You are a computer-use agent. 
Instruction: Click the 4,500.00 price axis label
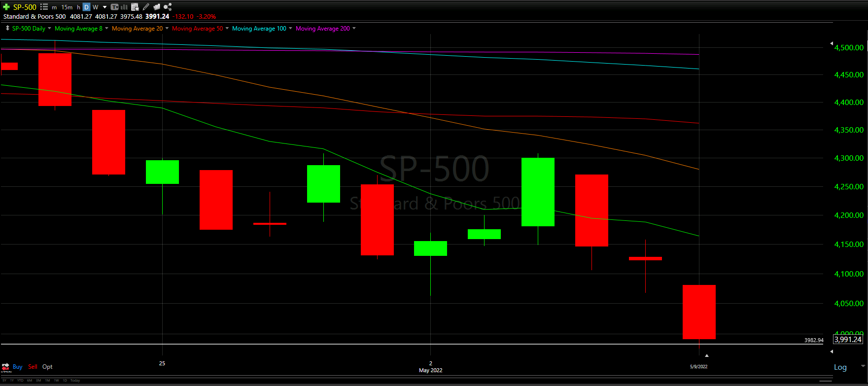pyautogui.click(x=849, y=47)
